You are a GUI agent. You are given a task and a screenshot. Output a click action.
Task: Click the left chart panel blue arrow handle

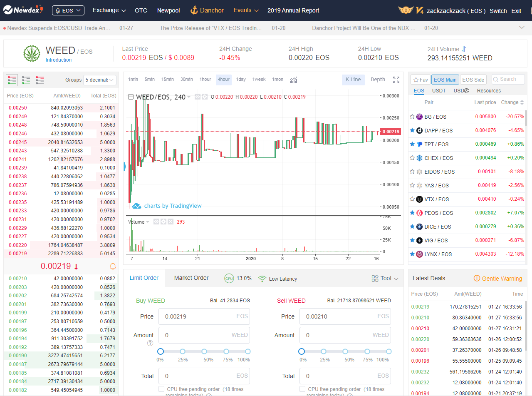pos(125,167)
